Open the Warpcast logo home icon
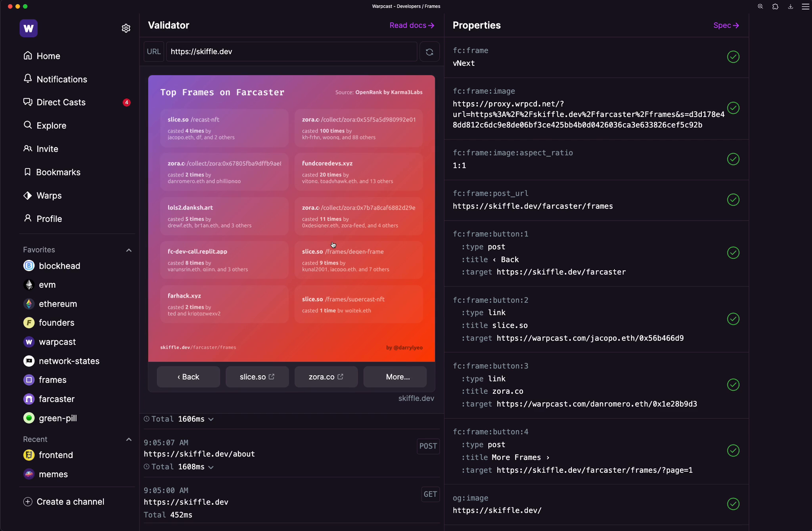Screen dimensions: 812x531 [29, 28]
